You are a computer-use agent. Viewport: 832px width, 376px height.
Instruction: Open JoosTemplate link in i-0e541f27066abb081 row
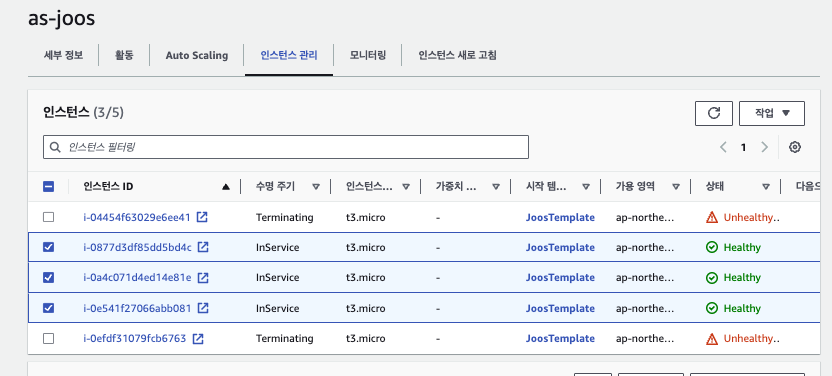(560, 308)
